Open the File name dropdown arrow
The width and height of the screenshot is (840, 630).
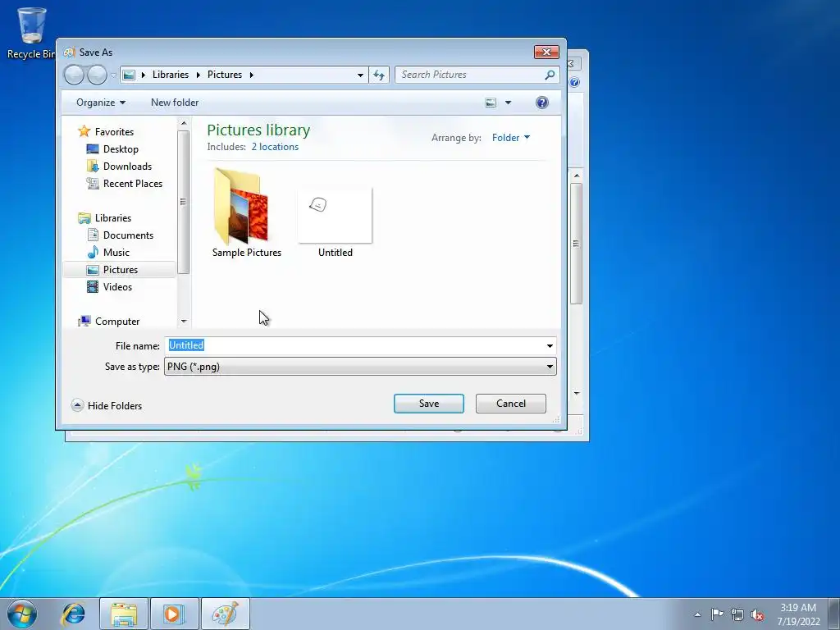click(550, 346)
